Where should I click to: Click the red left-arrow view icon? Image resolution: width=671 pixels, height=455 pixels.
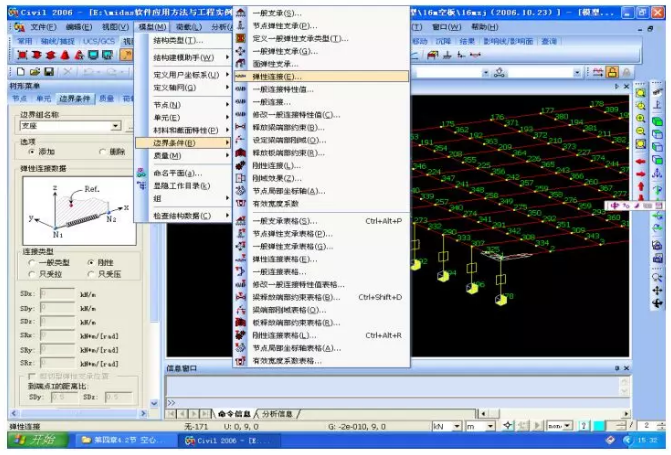coord(640,162)
